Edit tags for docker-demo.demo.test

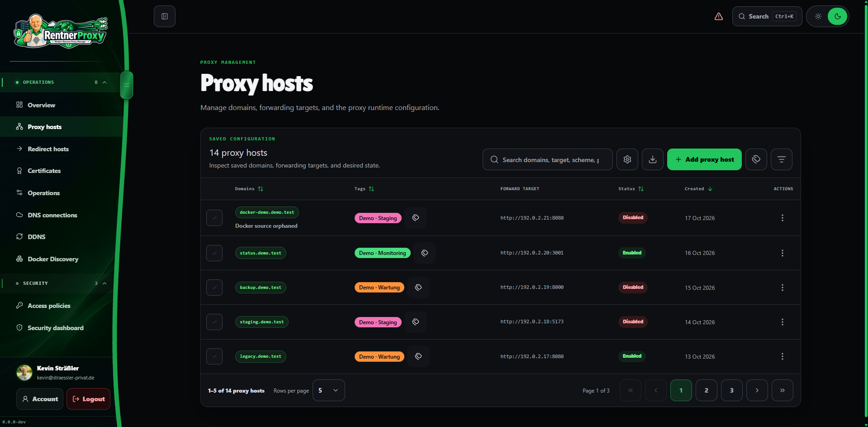[416, 218]
